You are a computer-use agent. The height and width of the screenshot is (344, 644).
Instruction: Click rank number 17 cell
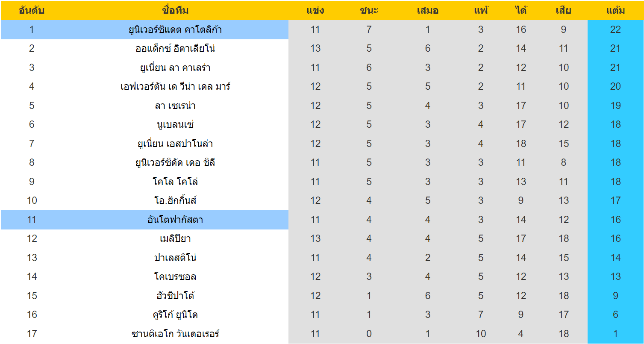point(32,334)
